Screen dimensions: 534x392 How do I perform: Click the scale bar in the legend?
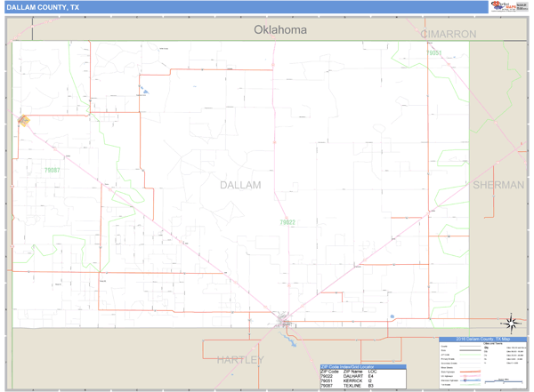click(x=504, y=381)
